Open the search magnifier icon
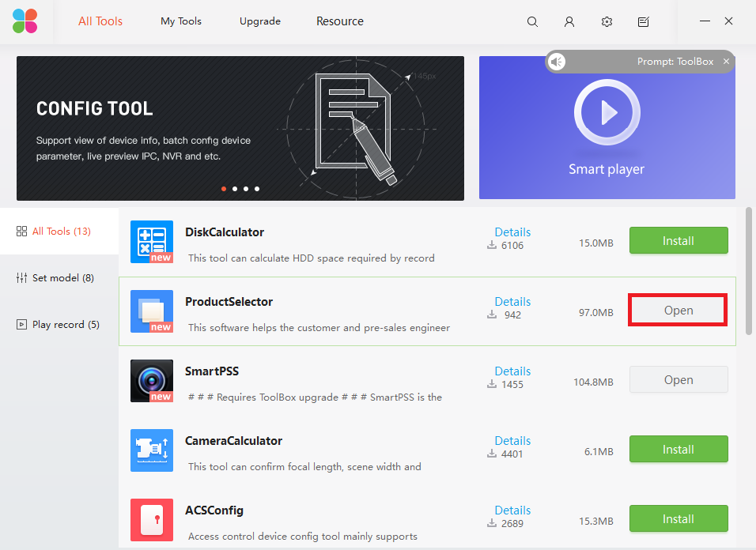756x550 pixels. coord(532,21)
